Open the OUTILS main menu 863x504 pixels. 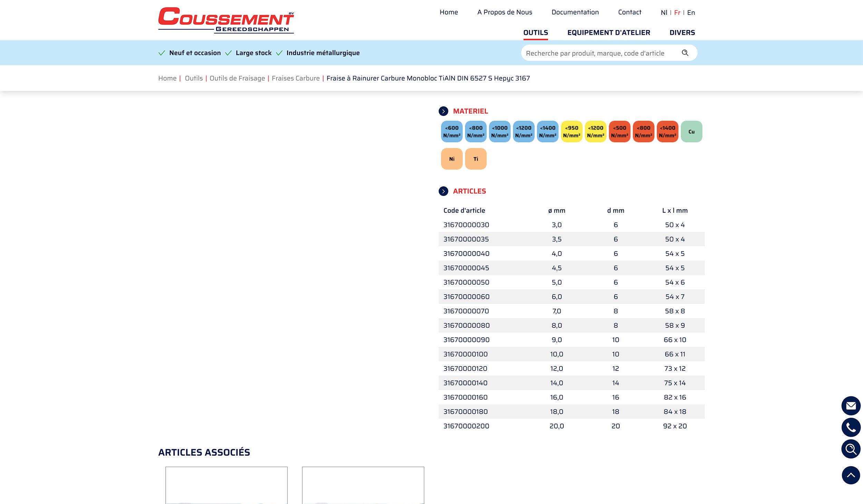(x=535, y=33)
